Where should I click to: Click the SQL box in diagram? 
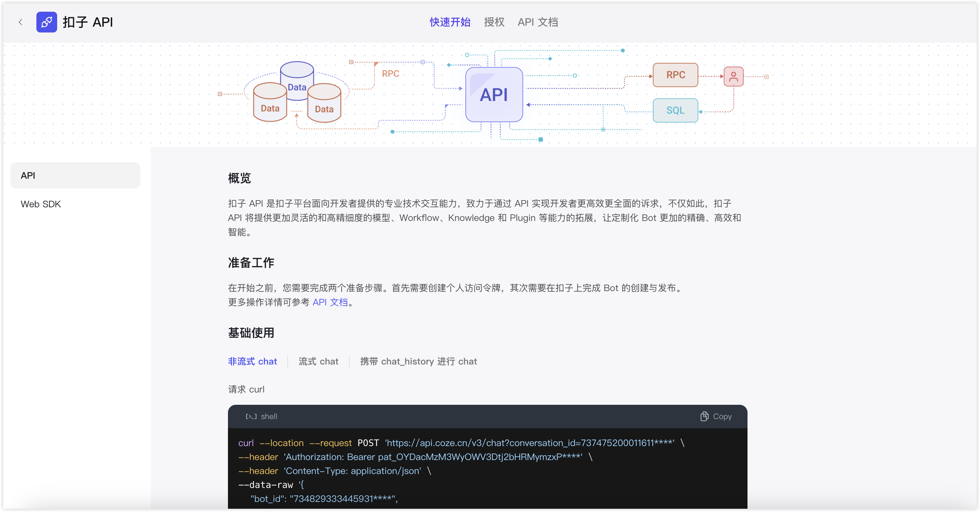[x=675, y=110]
